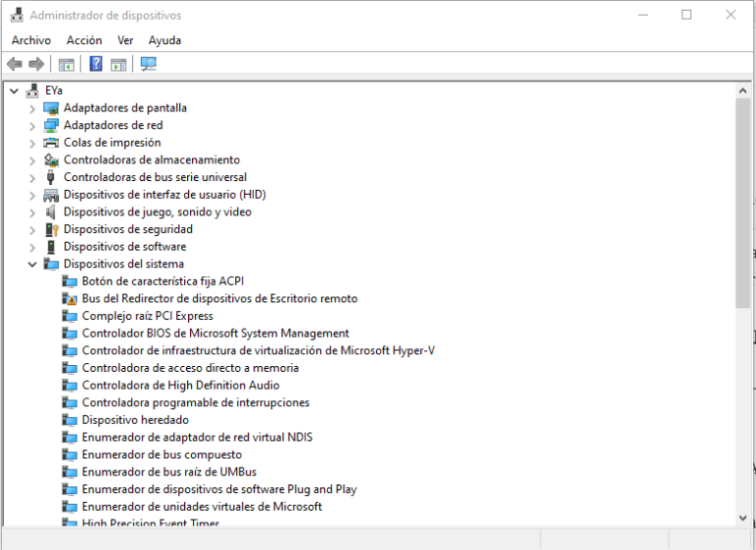Image resolution: width=756 pixels, height=550 pixels.
Task: Click the Dispositivos de software icon
Action: 51,247
